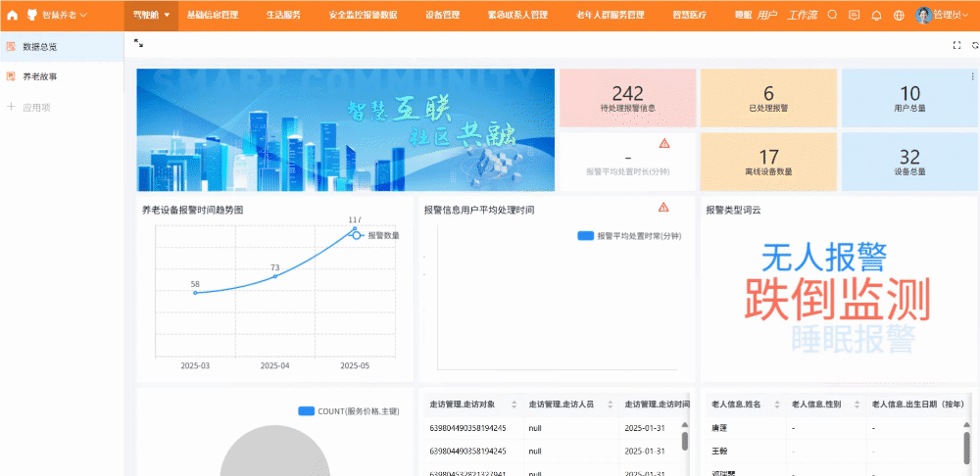This screenshot has width=980, height=476.
Task: Click the globe language icon
Action: (x=899, y=15)
